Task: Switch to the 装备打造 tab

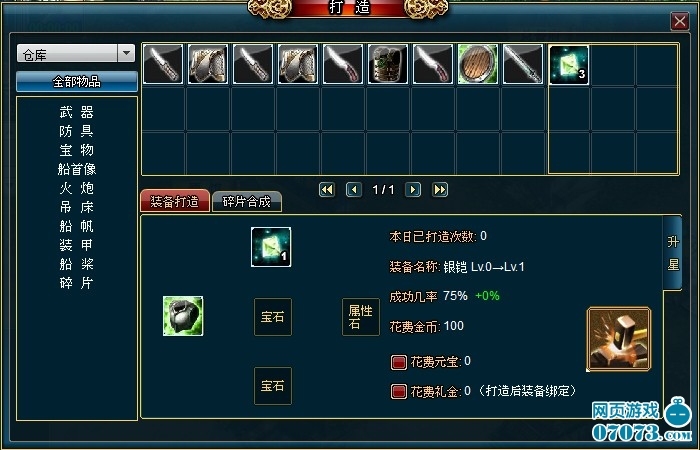Action: pos(175,201)
